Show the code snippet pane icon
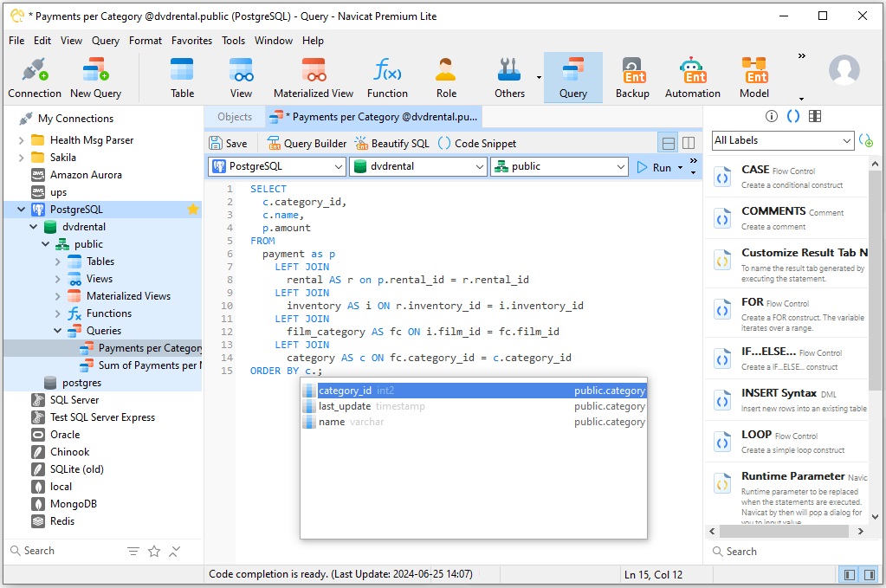 pos(793,116)
